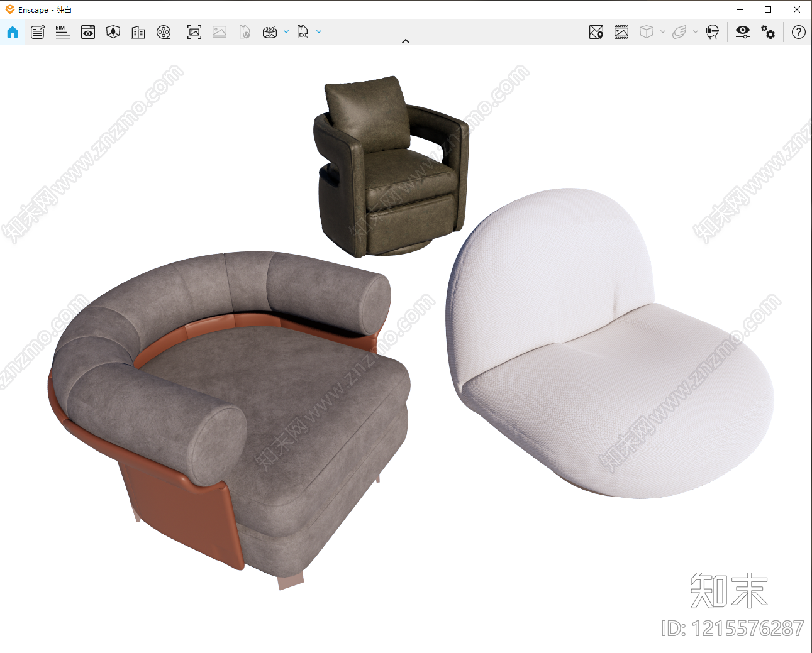Click the batch rendering image icon
This screenshot has height=653, width=812.
tap(220, 32)
